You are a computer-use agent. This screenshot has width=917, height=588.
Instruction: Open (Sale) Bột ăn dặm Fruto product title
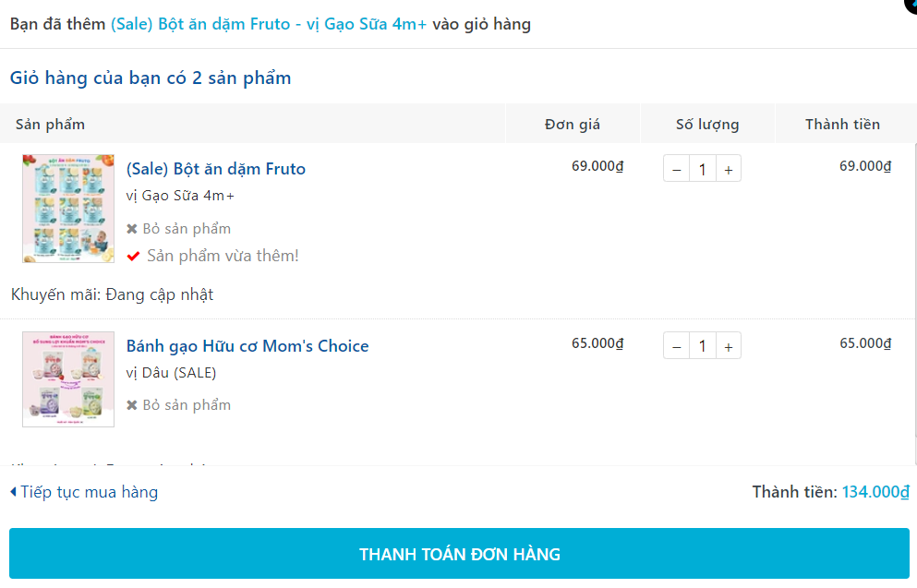click(215, 169)
